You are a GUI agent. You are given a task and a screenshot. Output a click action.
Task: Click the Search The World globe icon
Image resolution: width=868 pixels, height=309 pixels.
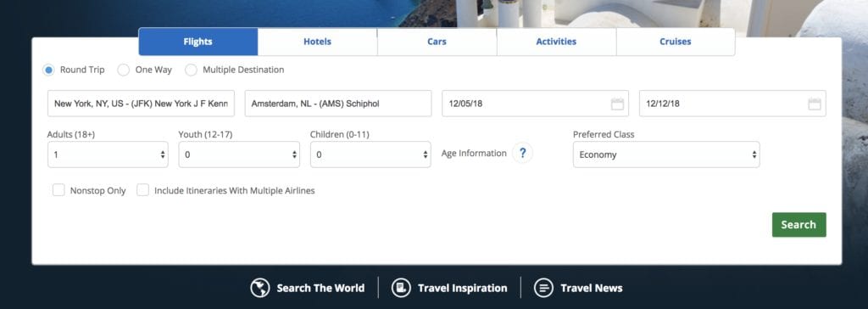click(259, 288)
